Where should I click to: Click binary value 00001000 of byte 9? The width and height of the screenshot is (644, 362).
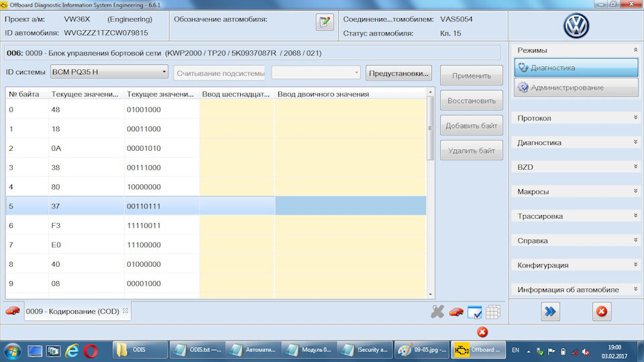point(144,283)
